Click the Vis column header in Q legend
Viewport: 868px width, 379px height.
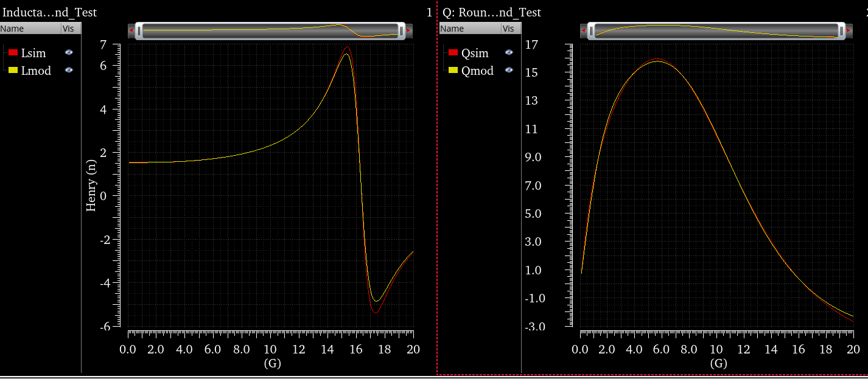coord(511,29)
